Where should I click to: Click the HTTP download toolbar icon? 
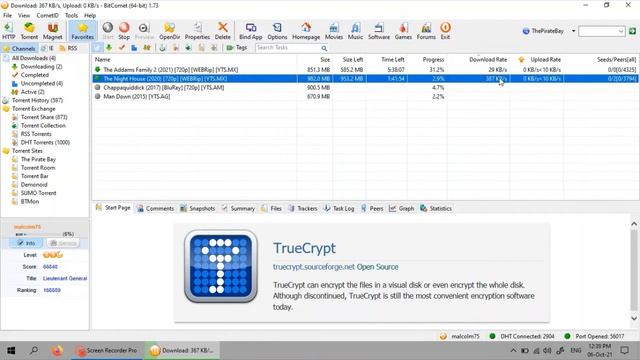pyautogui.click(x=9, y=31)
